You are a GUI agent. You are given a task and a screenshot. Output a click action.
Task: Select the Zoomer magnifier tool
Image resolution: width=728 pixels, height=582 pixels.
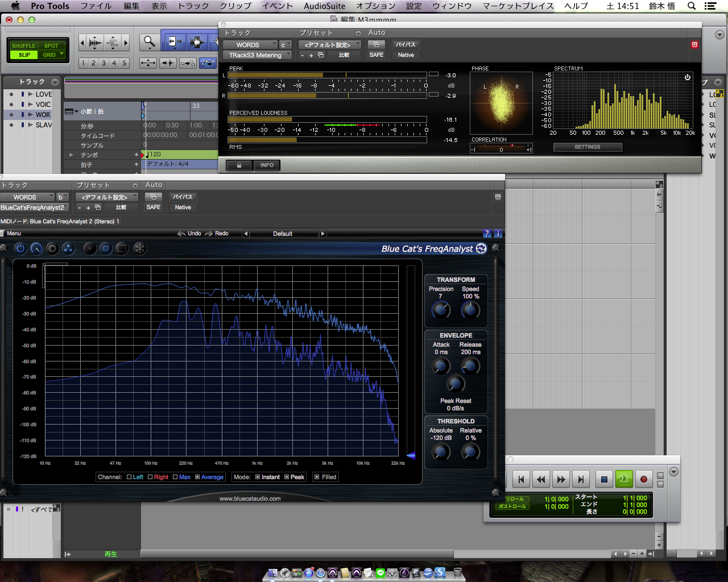(x=149, y=41)
